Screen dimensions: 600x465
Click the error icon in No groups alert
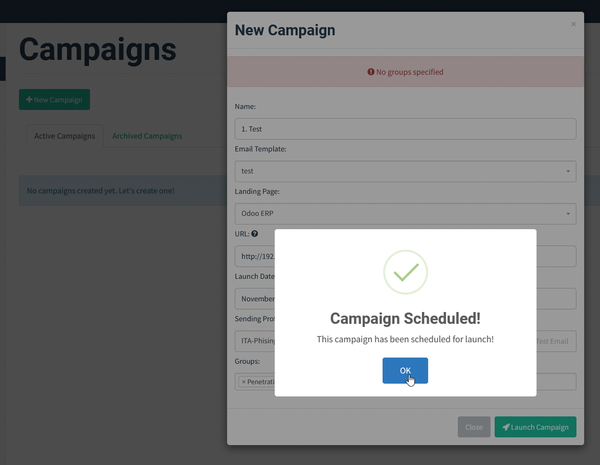(370, 72)
